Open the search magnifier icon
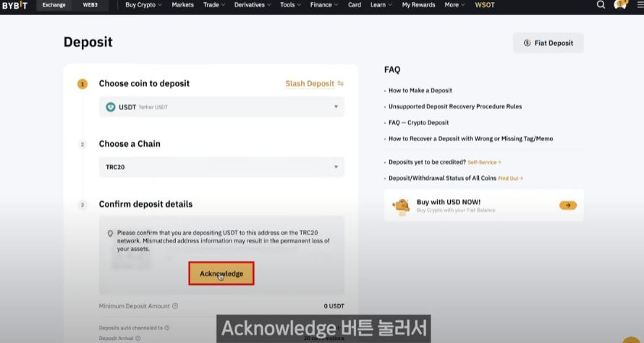The image size is (644, 343). 601,5
